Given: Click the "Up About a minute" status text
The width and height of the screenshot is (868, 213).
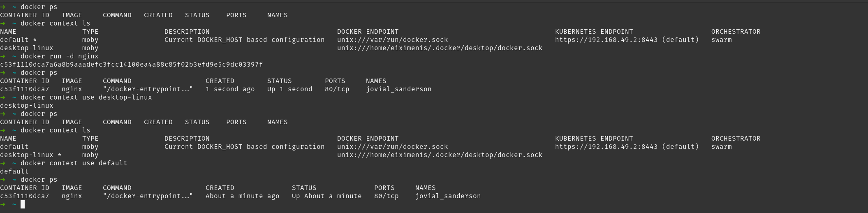Looking at the screenshot, I should point(326,196).
